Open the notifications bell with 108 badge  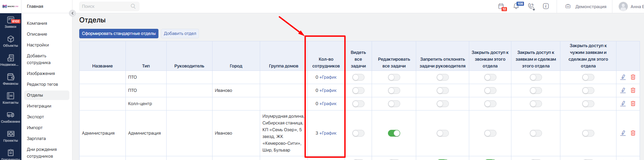coord(516,6)
